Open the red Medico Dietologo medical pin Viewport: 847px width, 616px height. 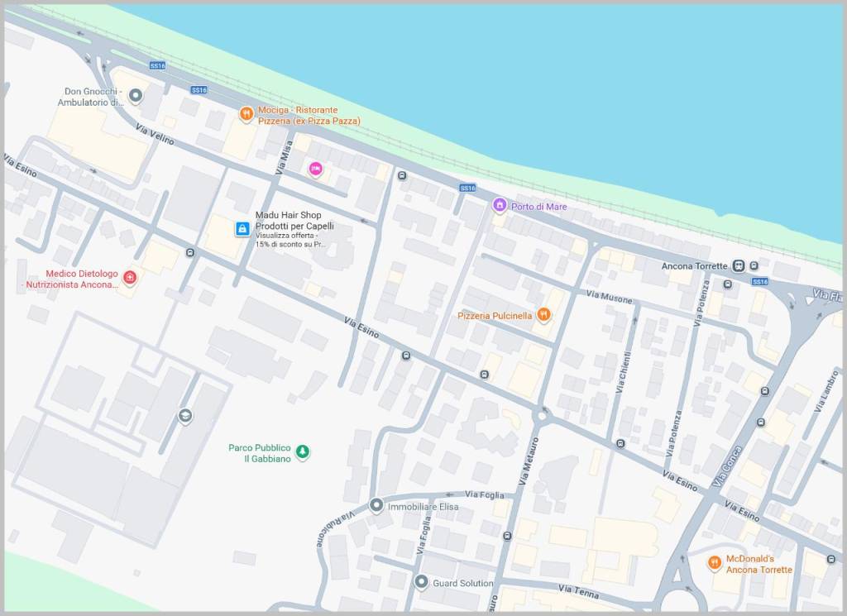[130, 278]
